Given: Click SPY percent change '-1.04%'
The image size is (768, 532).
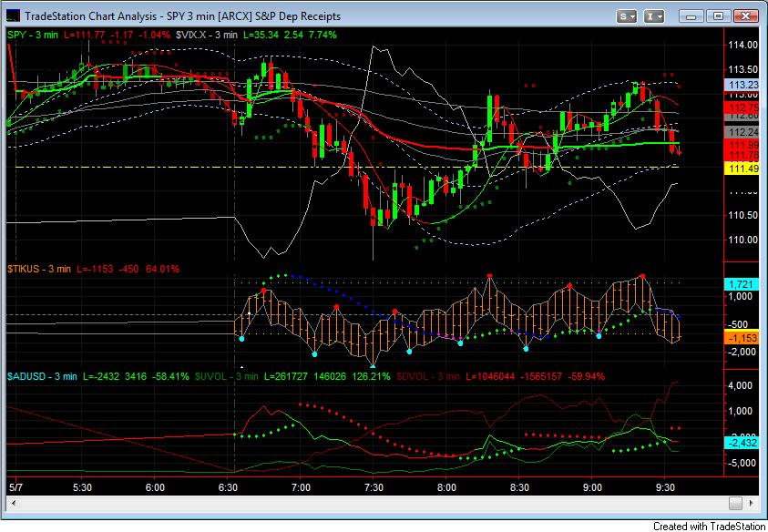Looking at the screenshot, I should tap(154, 35).
